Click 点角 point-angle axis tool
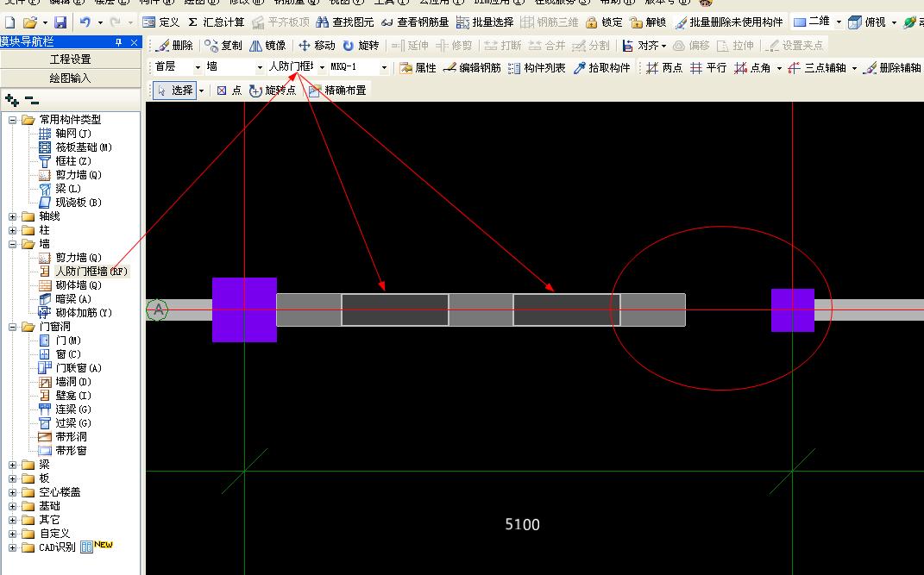The image size is (924, 575). [x=752, y=68]
